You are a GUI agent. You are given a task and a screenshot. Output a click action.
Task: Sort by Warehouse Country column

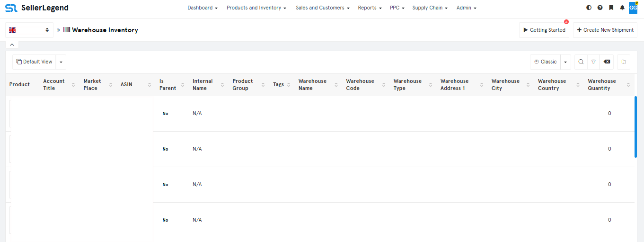578,85
